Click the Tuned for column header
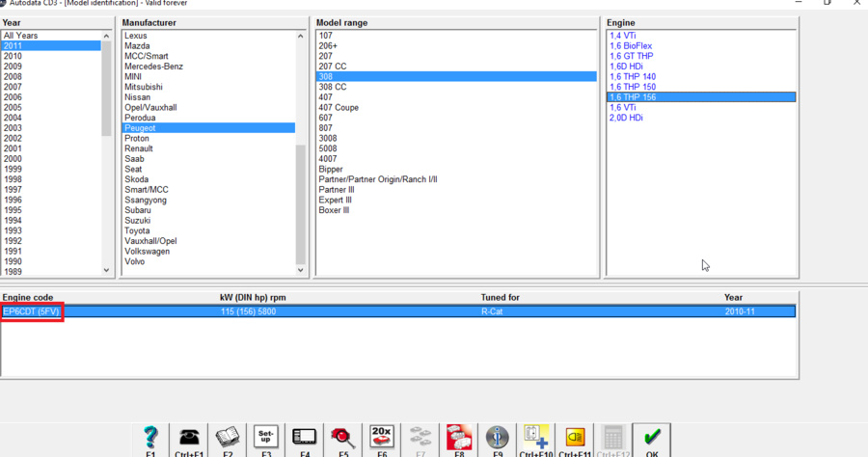Viewport: 868px width, 457px height. 500,298
